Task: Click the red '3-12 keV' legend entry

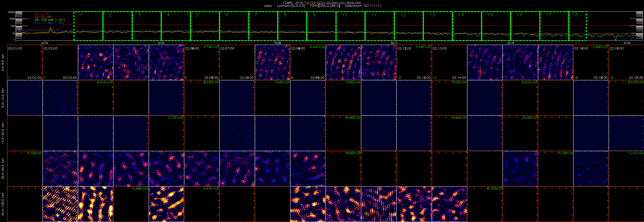Action: coord(42,13)
